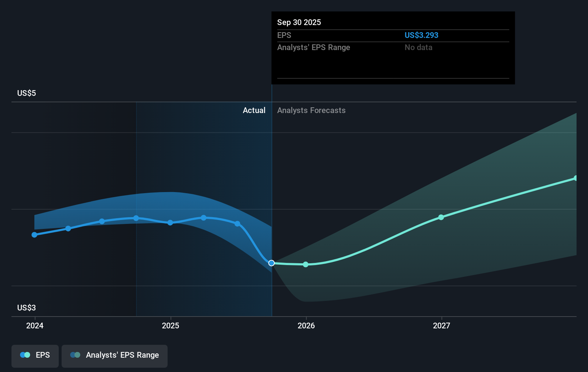Click the Analysts' EPS Range tooltip row label
This screenshot has width=588, height=372.
pyautogui.click(x=314, y=47)
